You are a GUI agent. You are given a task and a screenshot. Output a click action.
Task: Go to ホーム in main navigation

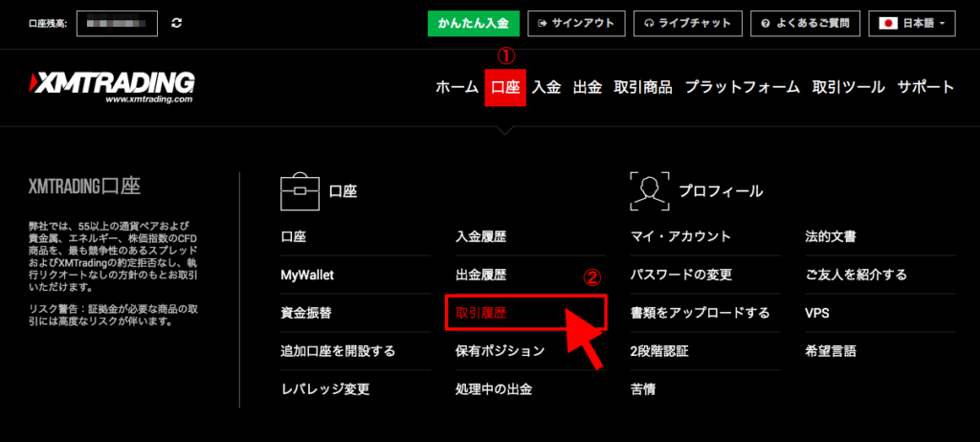(457, 87)
